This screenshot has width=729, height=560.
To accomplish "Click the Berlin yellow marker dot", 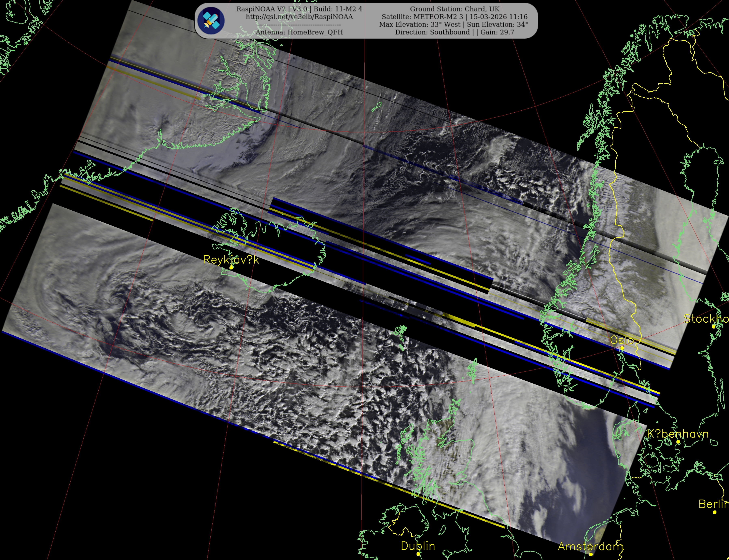I will 714,512.
